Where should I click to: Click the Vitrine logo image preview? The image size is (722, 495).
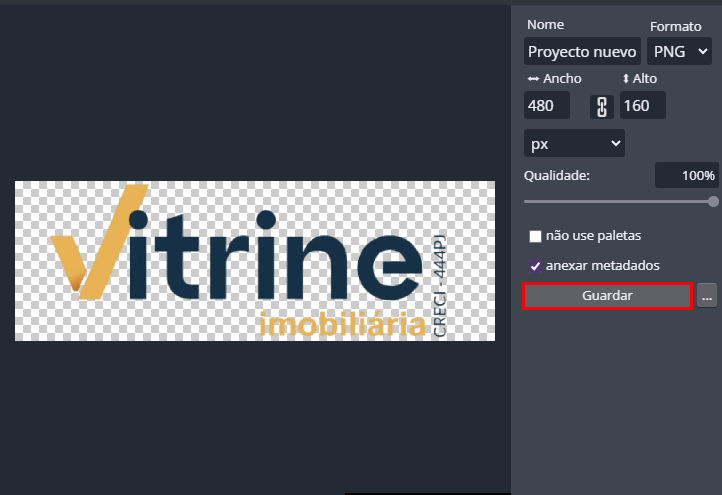[x=255, y=261]
